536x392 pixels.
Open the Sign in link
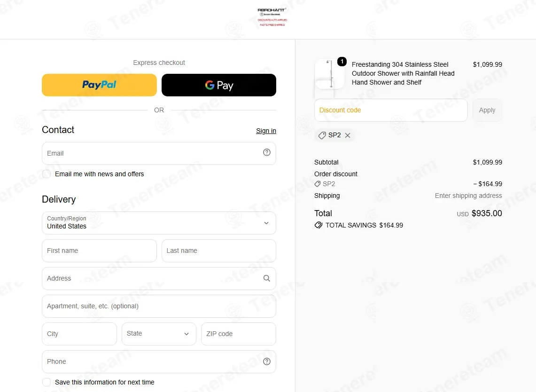(266, 131)
